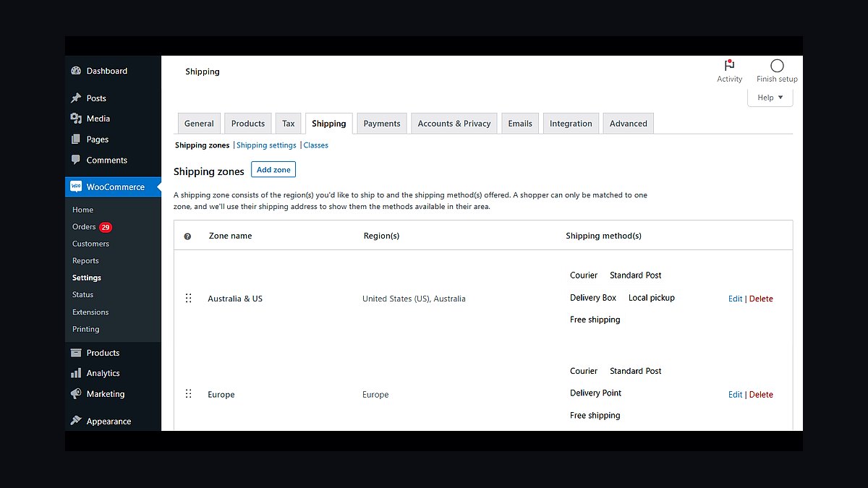Click the Posts pin icon
This screenshot has width=868, height=488.
click(76, 98)
